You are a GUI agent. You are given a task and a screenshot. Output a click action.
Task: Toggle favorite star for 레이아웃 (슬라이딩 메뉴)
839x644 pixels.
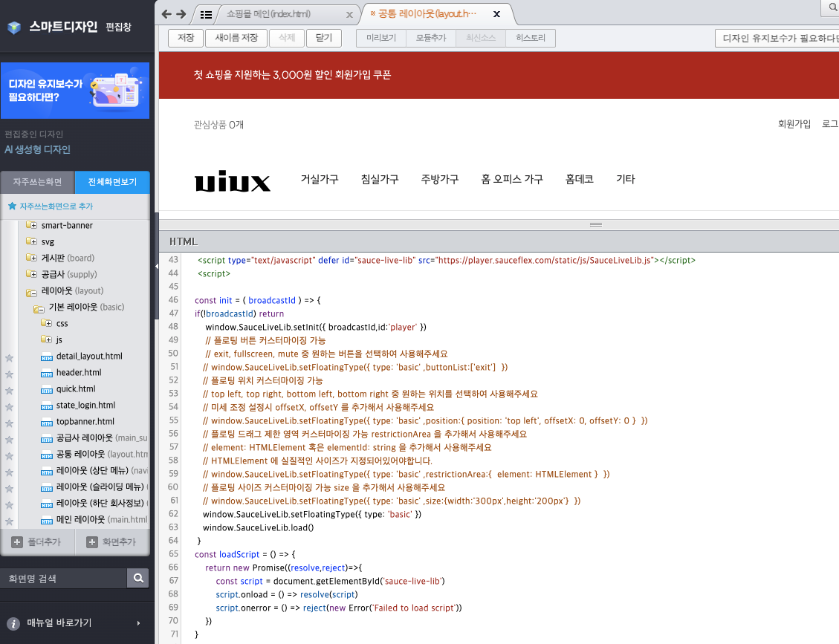click(x=9, y=488)
